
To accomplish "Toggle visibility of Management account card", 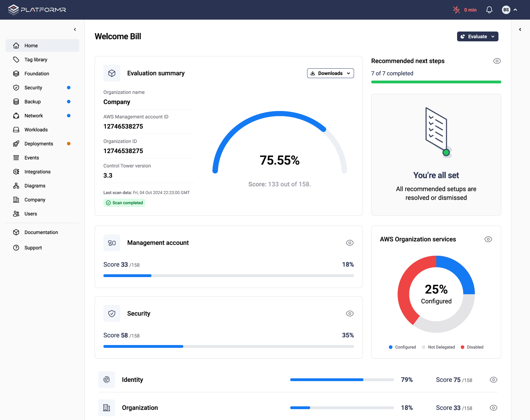I will tap(349, 243).
